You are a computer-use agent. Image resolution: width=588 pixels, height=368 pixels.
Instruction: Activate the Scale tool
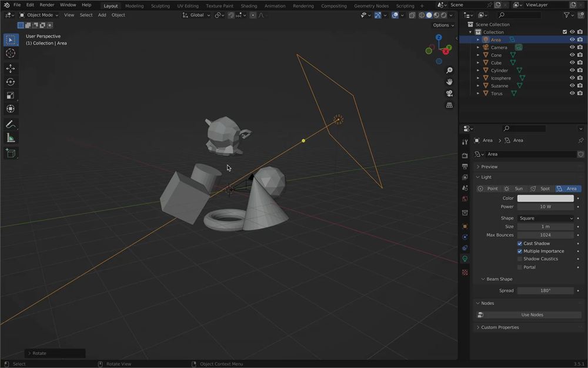coord(11,95)
